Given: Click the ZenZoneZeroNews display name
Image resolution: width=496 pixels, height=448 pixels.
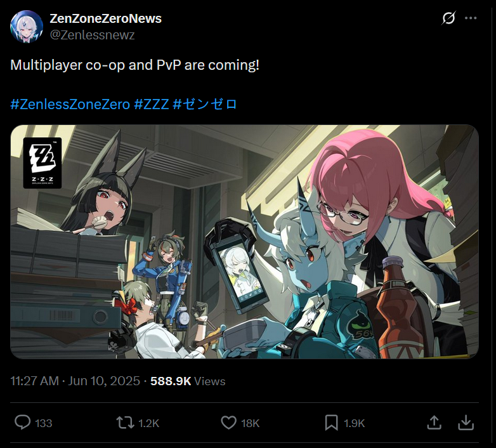Looking at the screenshot, I should pos(106,18).
